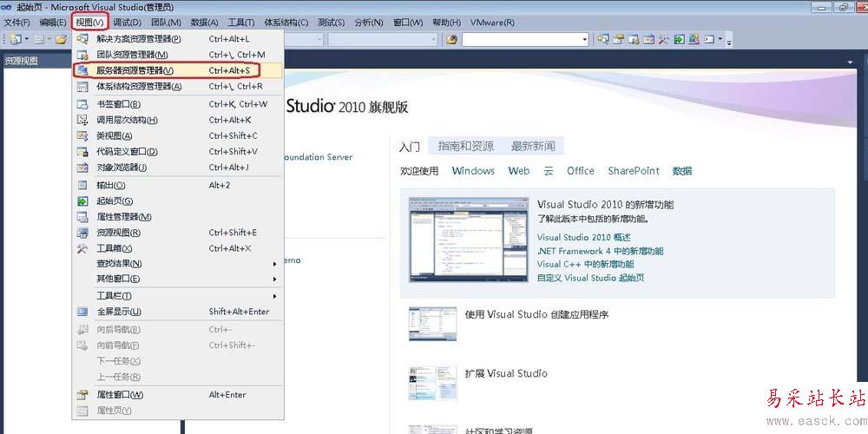Open the dropdown beside the Command Window icon
Viewport: 868px width, 434px height.
pos(720,39)
